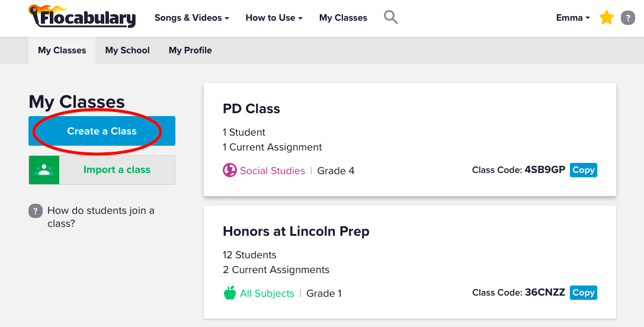Viewport: 644px width, 327px height.
Task: Copy the Honors class code 36CNZZ
Action: tap(583, 293)
